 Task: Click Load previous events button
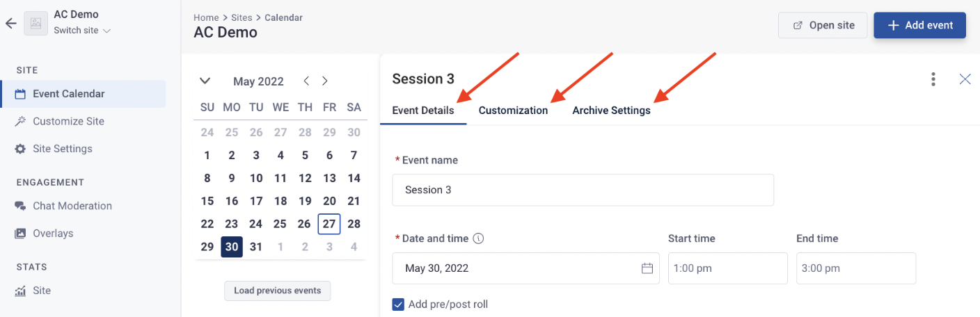tap(278, 291)
